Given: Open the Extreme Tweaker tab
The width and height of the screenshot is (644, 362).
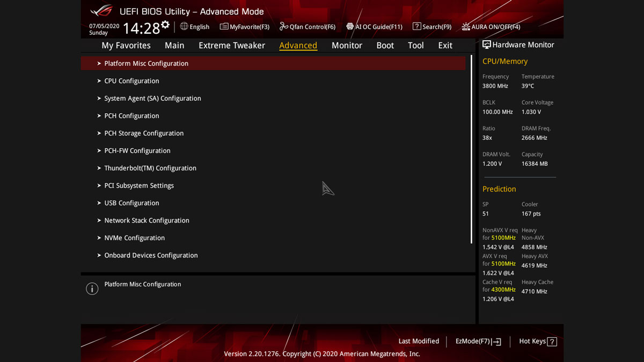Looking at the screenshot, I should tap(232, 46).
